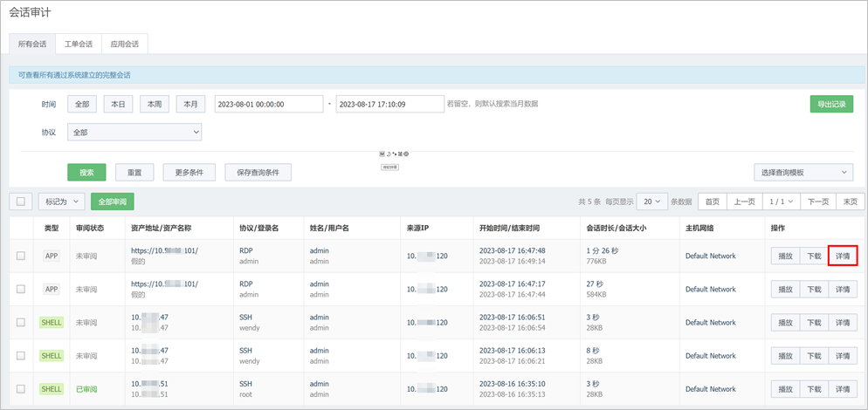Click the start time input field
Screen dimensions: 868x410
269,104
